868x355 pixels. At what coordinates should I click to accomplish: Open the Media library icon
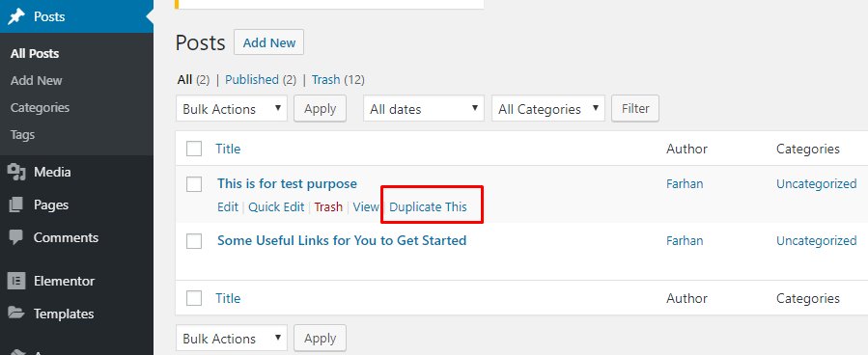(x=16, y=173)
